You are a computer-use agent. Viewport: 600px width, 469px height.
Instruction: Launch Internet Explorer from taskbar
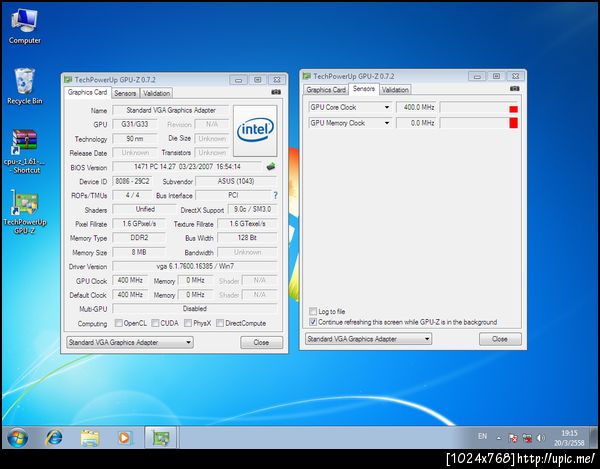pos(54,438)
